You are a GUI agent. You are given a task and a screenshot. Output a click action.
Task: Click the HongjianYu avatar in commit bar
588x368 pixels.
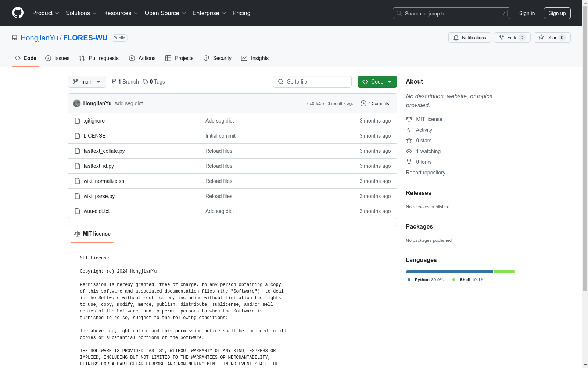(x=77, y=103)
